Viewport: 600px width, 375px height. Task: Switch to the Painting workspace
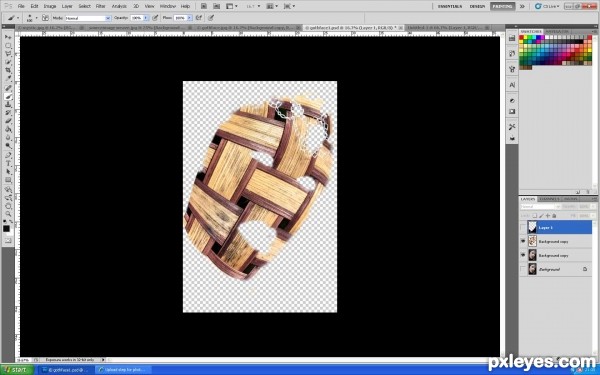pyautogui.click(x=502, y=6)
